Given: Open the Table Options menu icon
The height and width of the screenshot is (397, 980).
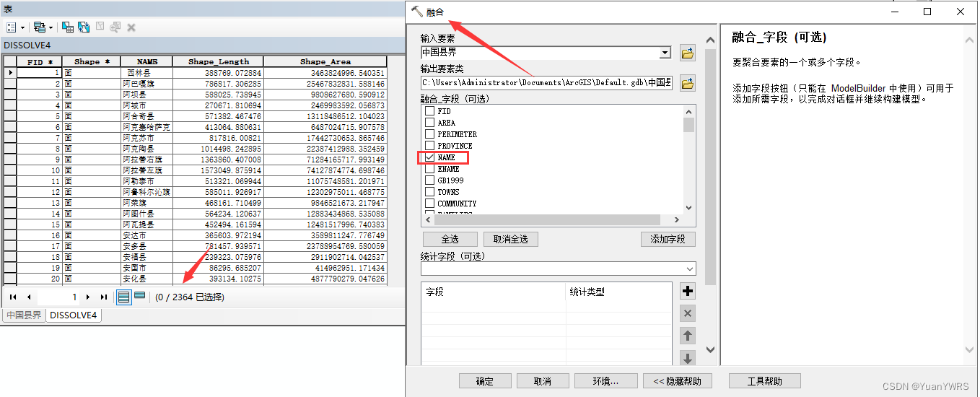Looking at the screenshot, I should (12, 27).
